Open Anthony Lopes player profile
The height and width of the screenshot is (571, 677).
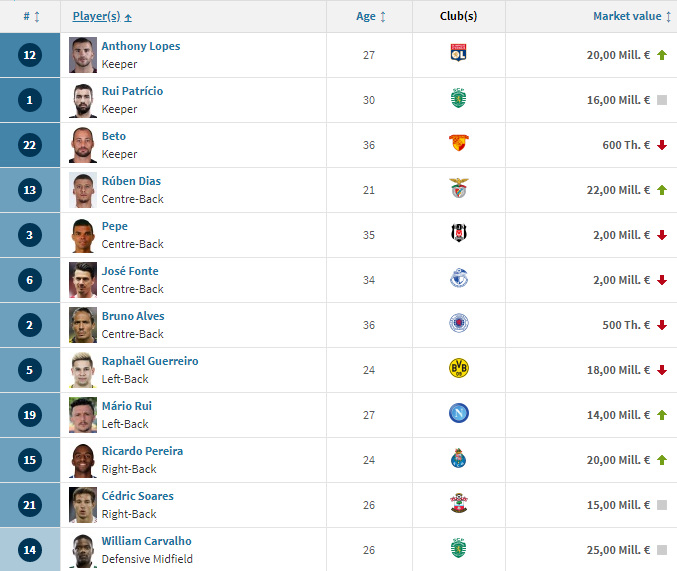point(141,46)
